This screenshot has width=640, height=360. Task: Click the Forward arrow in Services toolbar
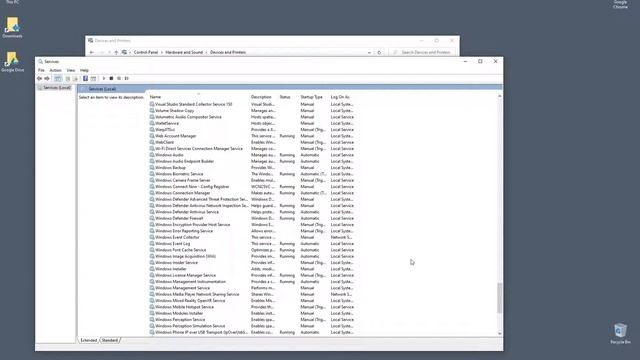[47, 78]
